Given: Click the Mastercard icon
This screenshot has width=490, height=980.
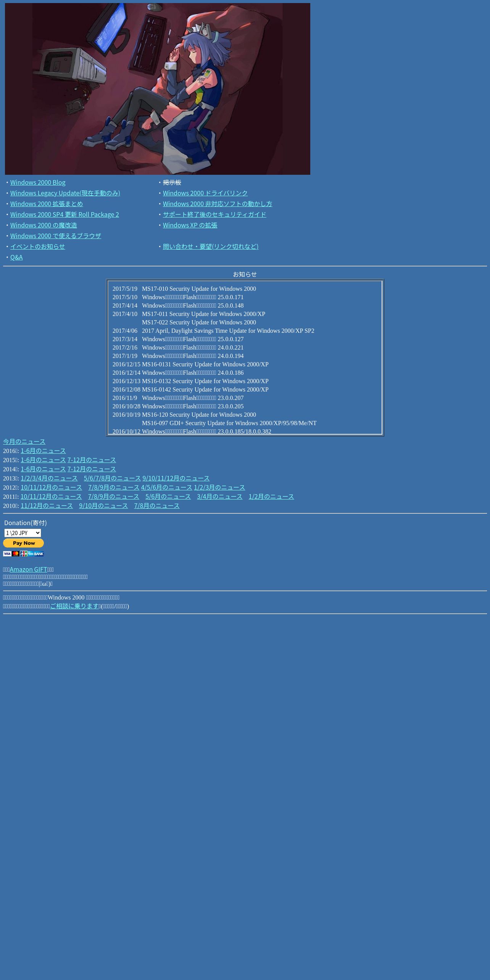Looking at the screenshot, I should [16, 554].
